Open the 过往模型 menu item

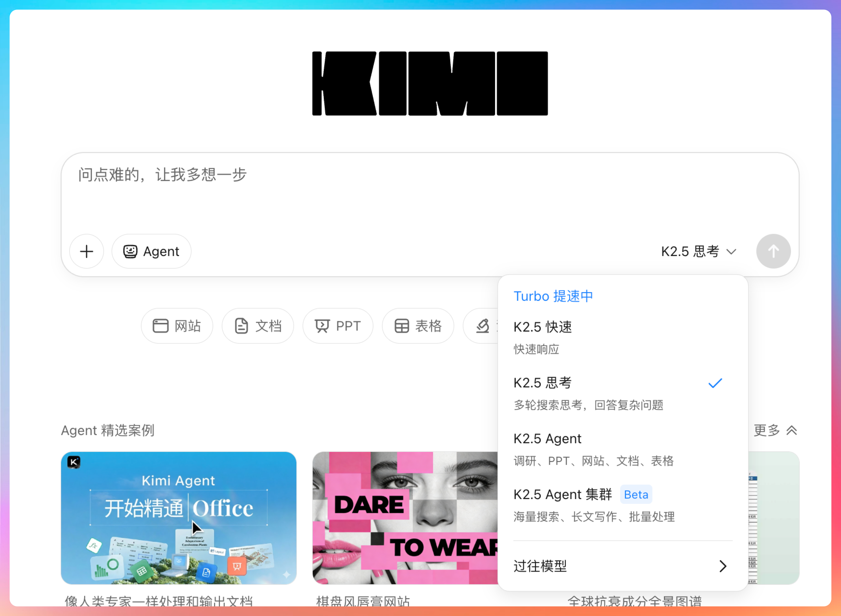(540, 566)
